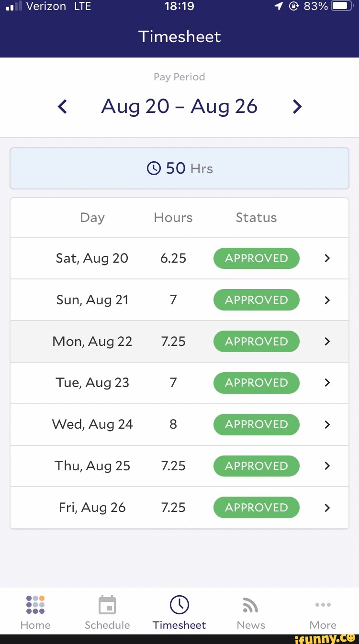
Task: Select the Timesheet clock icon
Action: (x=179, y=605)
